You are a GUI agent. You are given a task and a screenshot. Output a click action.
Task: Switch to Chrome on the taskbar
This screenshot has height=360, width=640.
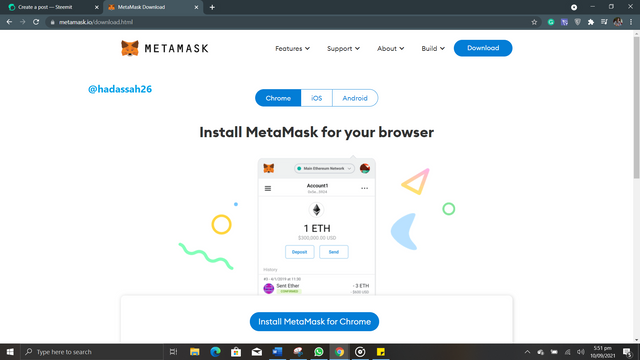[x=339, y=352]
